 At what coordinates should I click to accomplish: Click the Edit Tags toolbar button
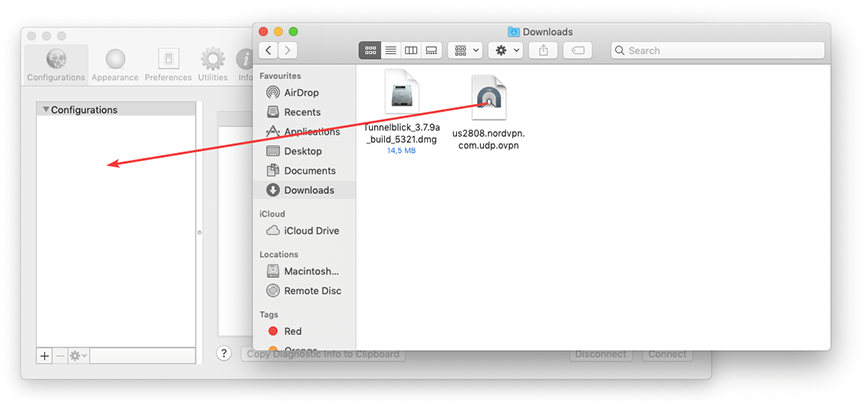[x=578, y=50]
